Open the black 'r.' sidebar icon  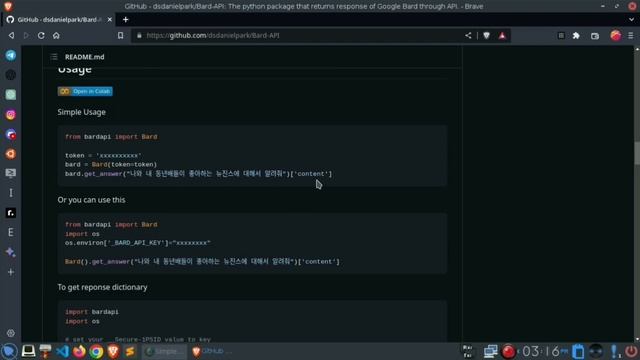(x=11, y=213)
